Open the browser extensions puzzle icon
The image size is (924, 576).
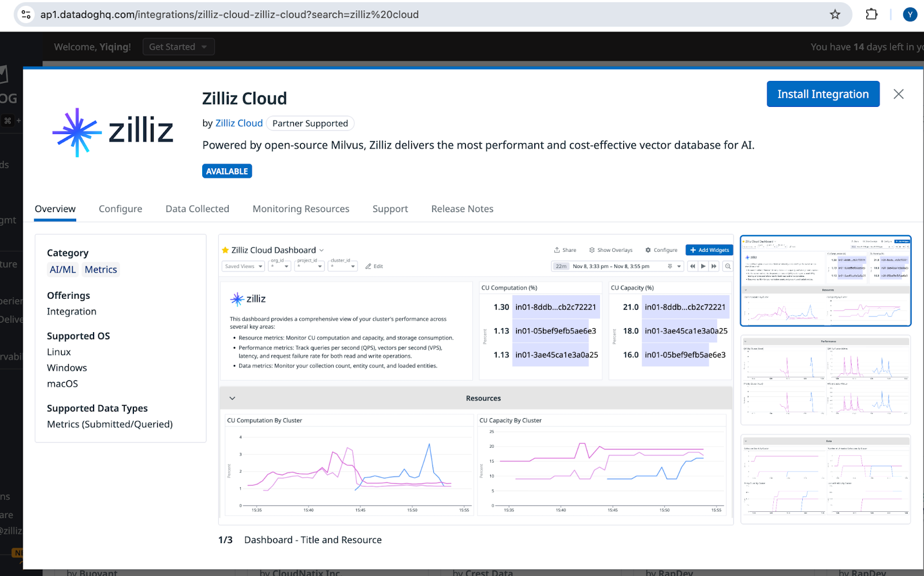pyautogui.click(x=871, y=14)
